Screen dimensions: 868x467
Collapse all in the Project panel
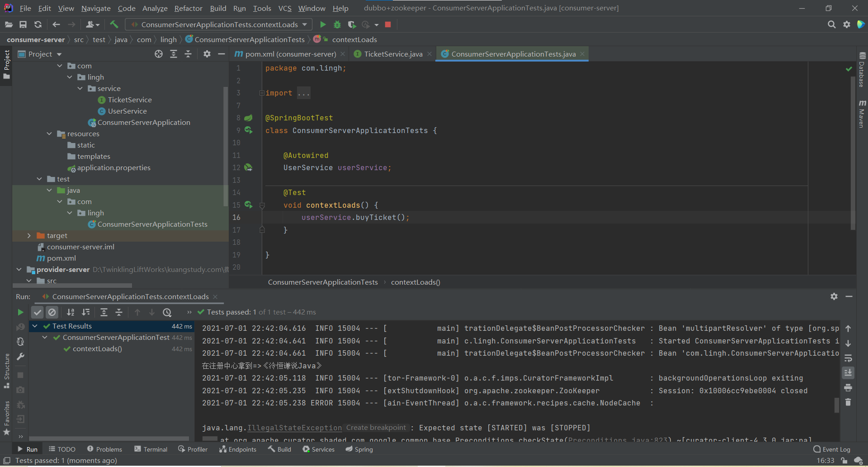click(188, 54)
